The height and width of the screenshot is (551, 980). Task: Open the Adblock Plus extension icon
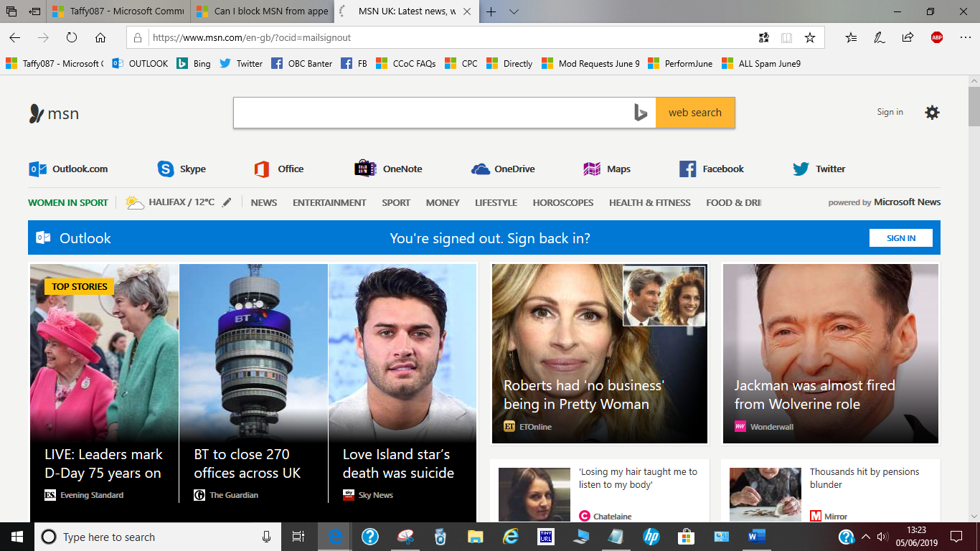click(x=937, y=37)
